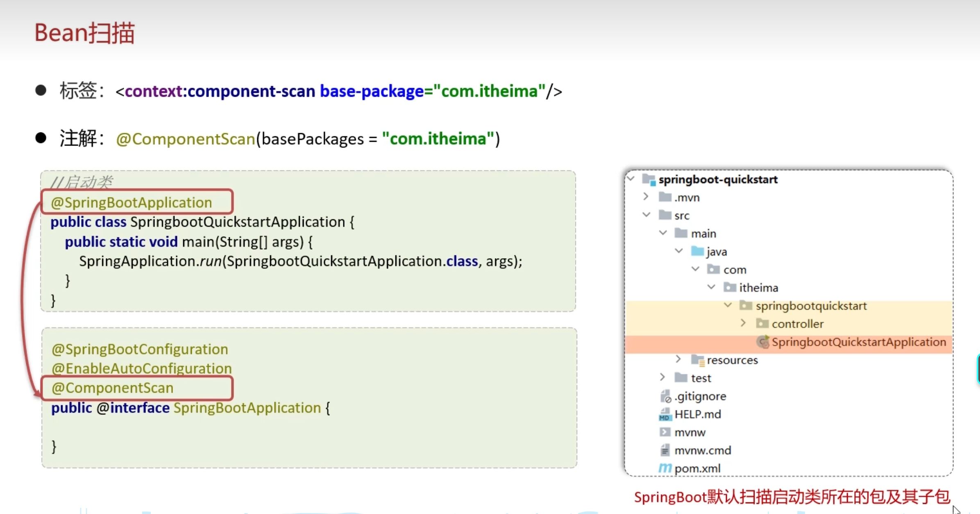Click the springboot-quickstart project module icon
The height and width of the screenshot is (514, 980).
(x=649, y=179)
